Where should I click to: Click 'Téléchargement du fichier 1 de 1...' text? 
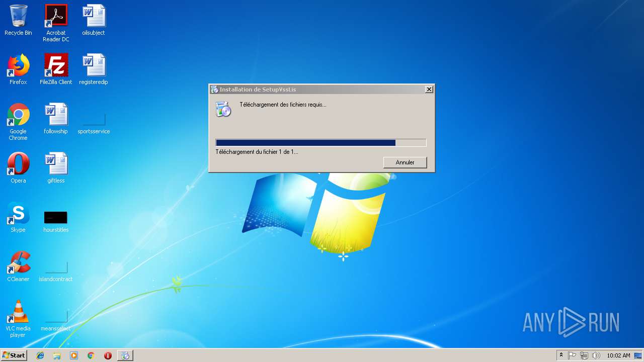pos(257,151)
